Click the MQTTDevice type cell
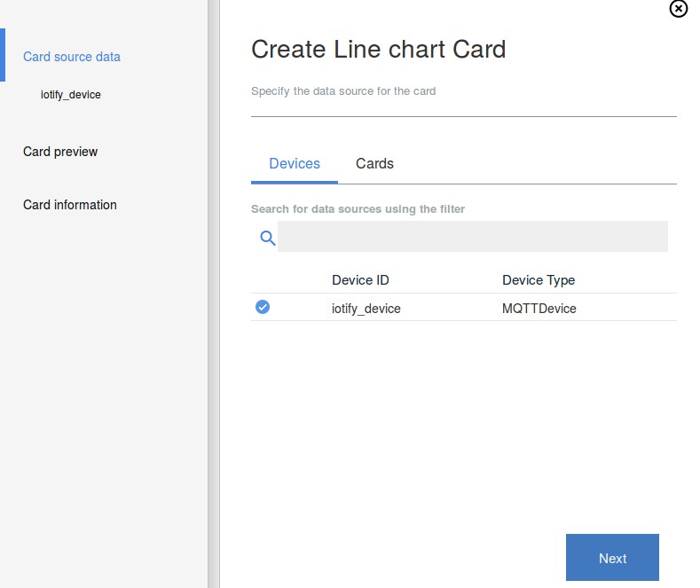 [539, 309]
